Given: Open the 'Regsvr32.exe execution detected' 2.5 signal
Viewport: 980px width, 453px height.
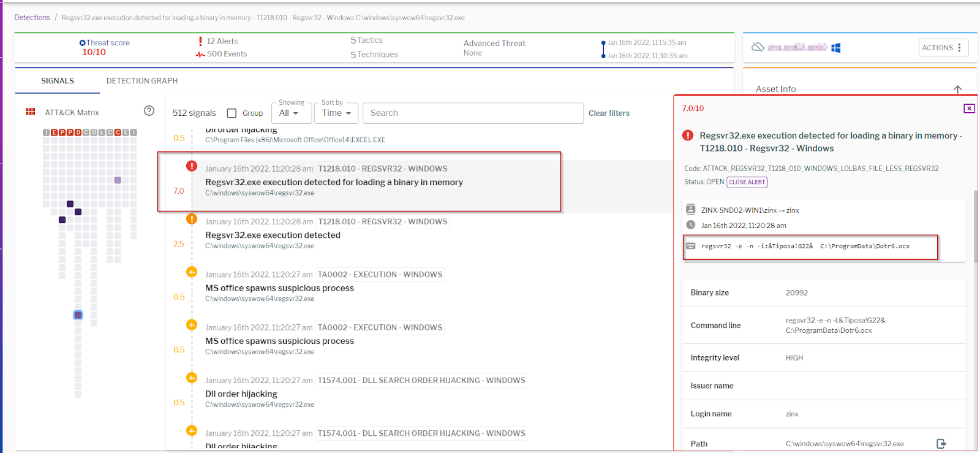Looking at the screenshot, I should [273, 235].
